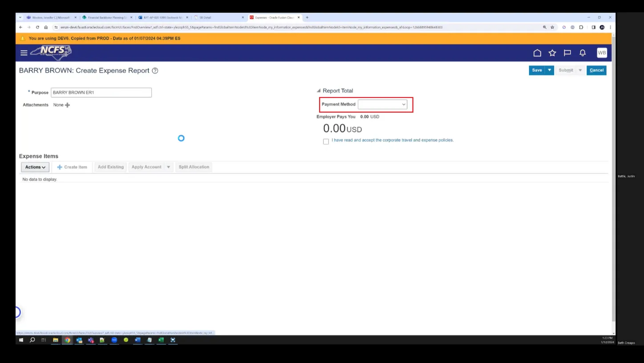Open Windows taskbar search

pos(32,340)
